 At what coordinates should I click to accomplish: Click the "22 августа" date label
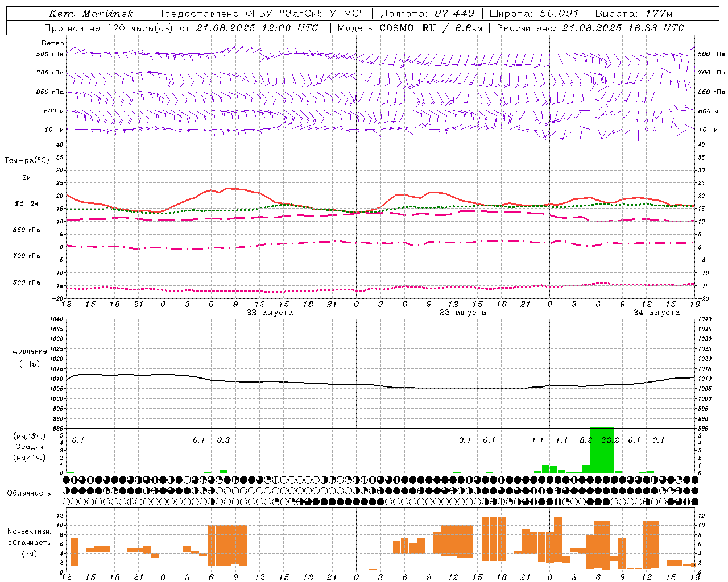(x=270, y=313)
